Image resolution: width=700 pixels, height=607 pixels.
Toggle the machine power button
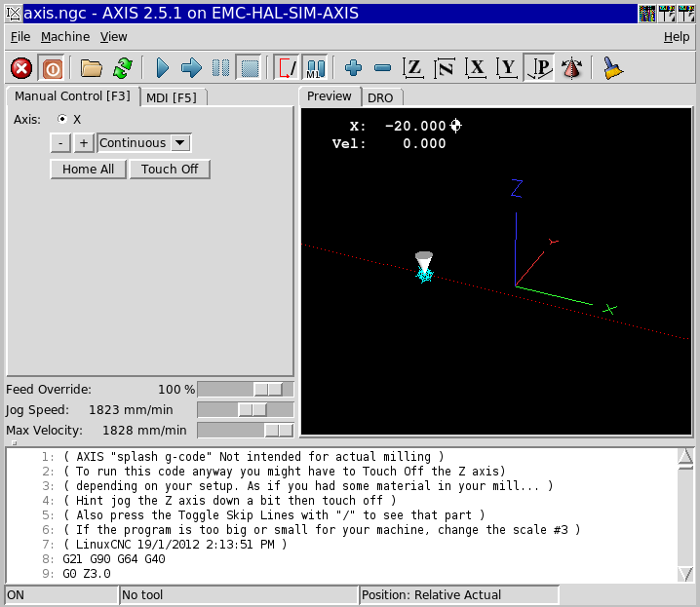click(x=52, y=68)
